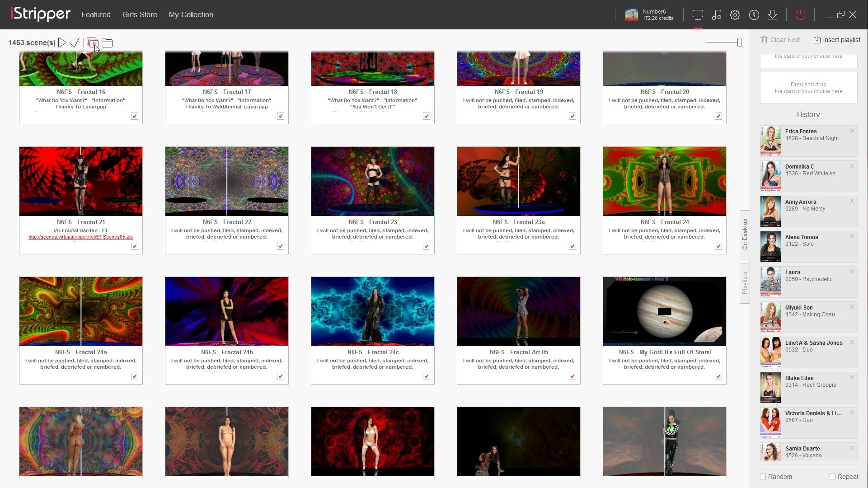Open the desktop monitor display icon
Screen dimensions: 868x488
pos(698,15)
